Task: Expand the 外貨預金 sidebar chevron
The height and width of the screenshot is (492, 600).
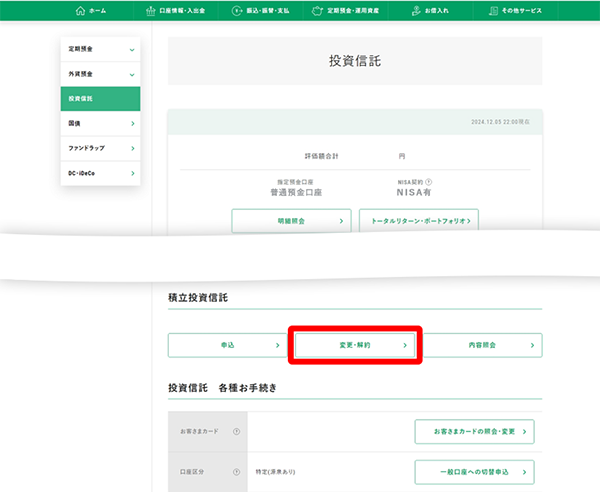Action: [x=132, y=75]
